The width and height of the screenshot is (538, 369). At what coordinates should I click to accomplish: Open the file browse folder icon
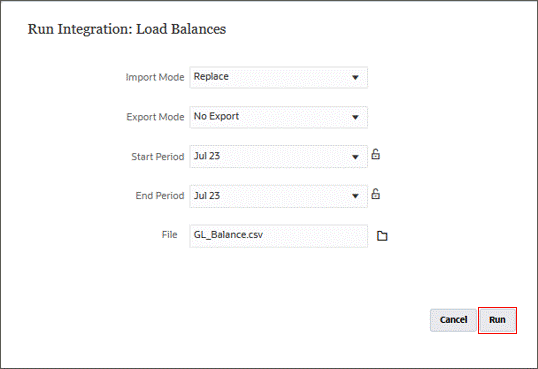[382, 236]
